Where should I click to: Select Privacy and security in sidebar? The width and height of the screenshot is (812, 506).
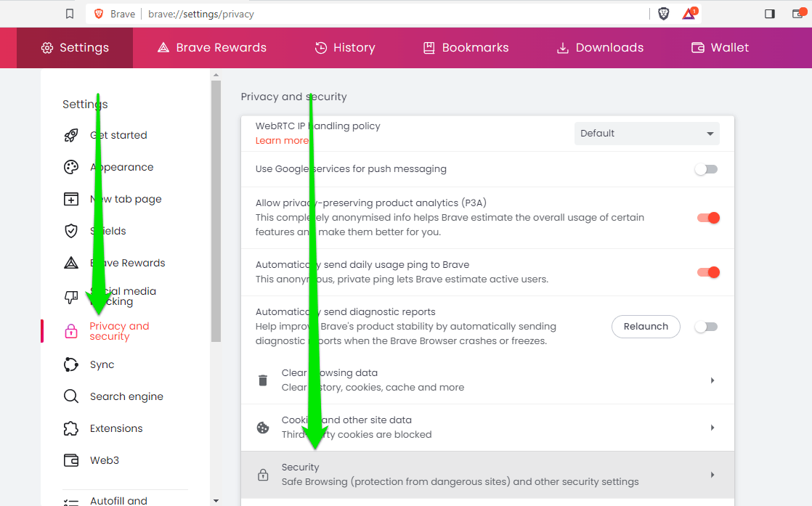[119, 331]
